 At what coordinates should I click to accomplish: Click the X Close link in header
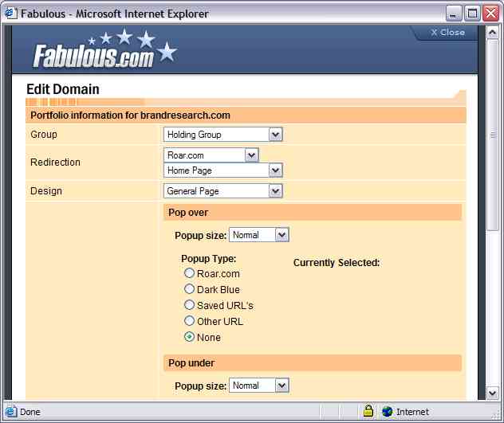[447, 33]
